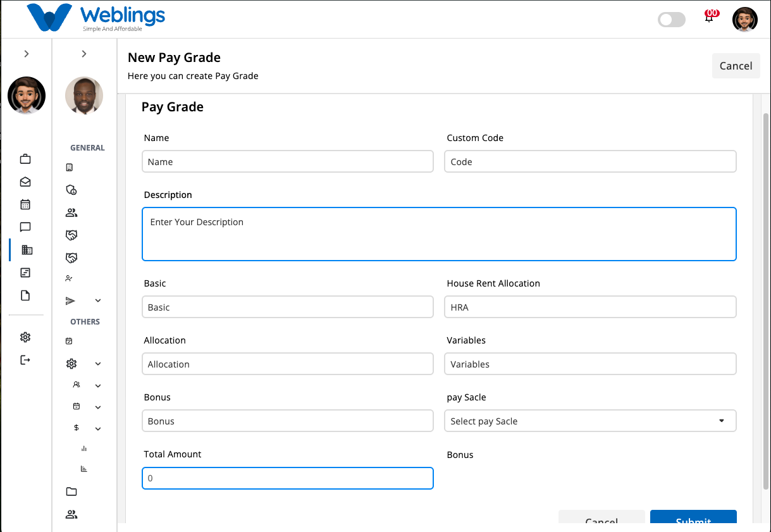Focus the Basic amount field

(288, 307)
